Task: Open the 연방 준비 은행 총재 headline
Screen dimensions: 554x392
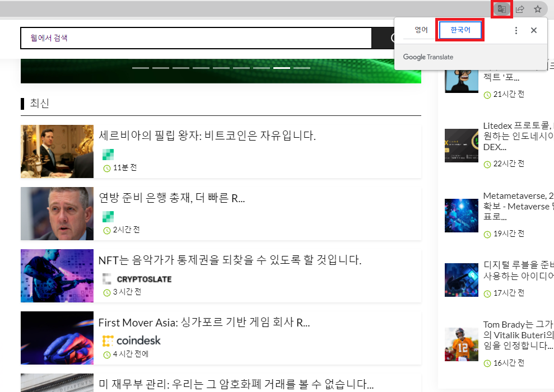Action: tap(172, 198)
